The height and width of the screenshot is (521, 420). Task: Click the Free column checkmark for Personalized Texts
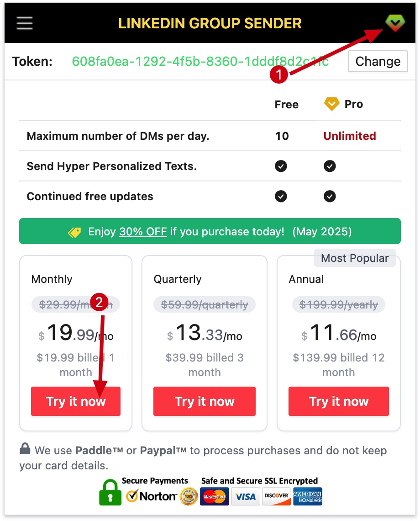[x=281, y=166]
